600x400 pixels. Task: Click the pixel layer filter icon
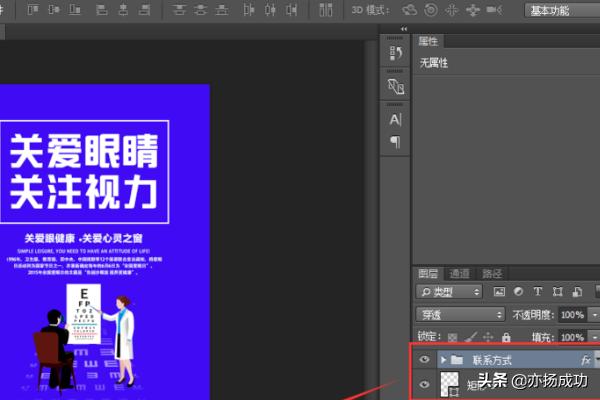pyautogui.click(x=500, y=292)
